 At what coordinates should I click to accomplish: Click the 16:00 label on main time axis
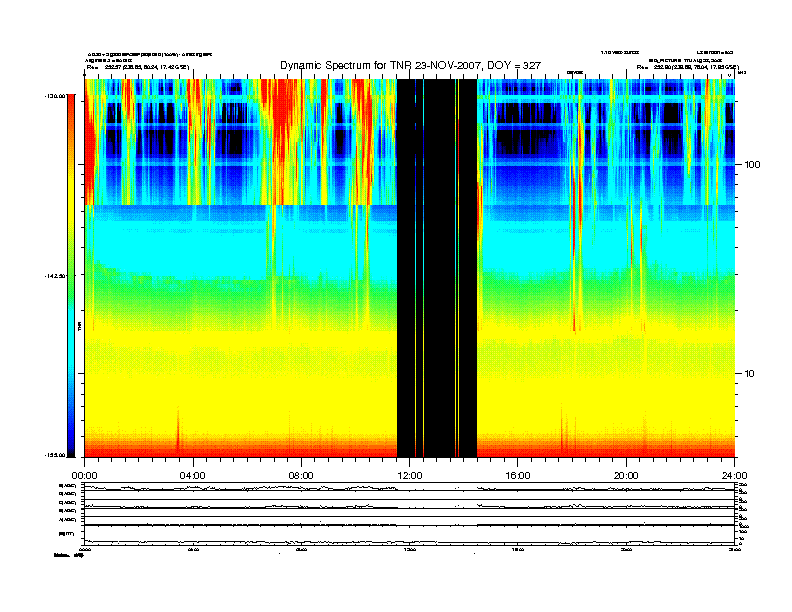coord(518,476)
